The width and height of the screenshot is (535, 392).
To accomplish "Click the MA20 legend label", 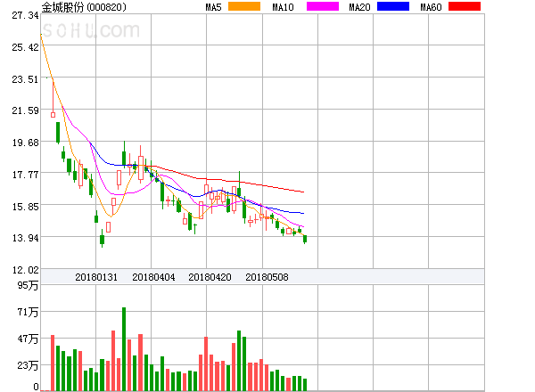I will 359,7.
